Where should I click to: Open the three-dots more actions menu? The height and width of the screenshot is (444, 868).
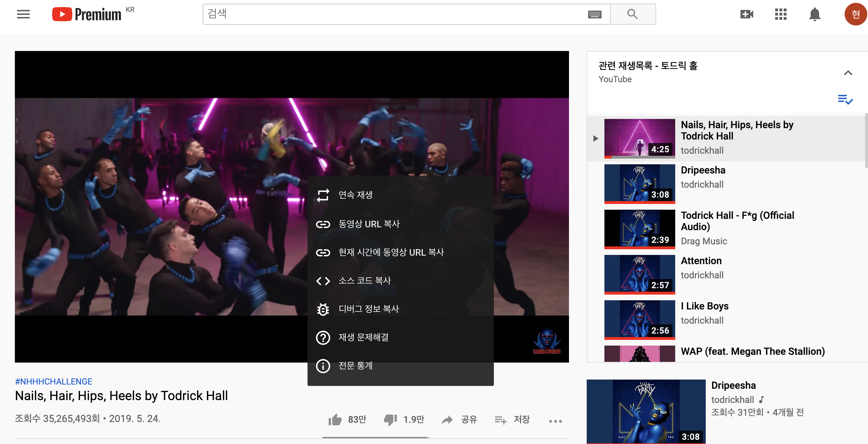pyautogui.click(x=555, y=421)
